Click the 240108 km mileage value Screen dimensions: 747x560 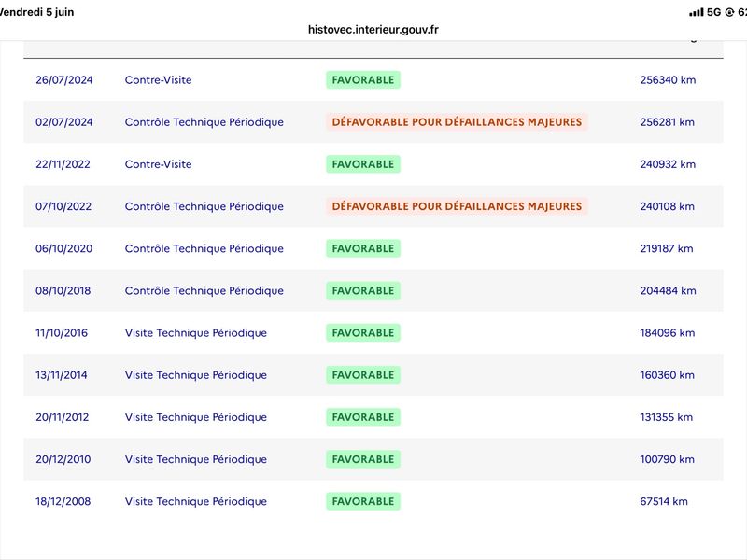667,206
